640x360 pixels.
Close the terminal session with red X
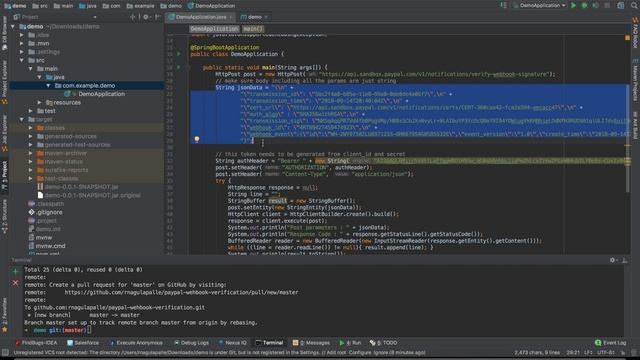pyautogui.click(x=16, y=282)
